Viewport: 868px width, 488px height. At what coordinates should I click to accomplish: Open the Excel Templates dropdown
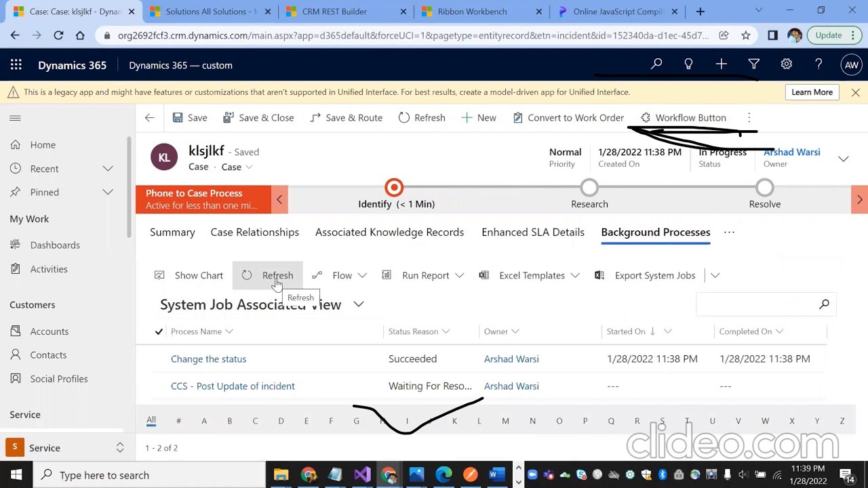pyautogui.click(x=529, y=275)
